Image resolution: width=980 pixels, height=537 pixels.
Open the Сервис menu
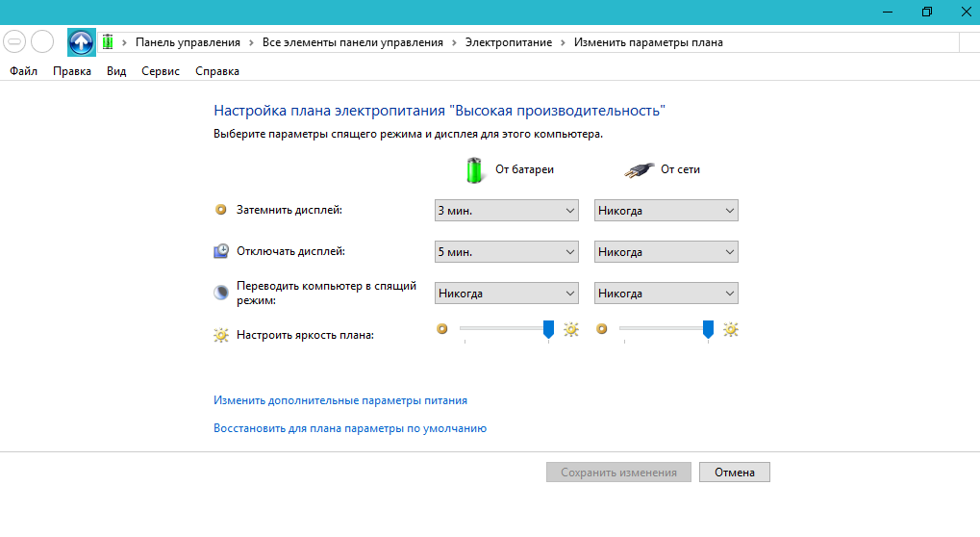coord(160,71)
